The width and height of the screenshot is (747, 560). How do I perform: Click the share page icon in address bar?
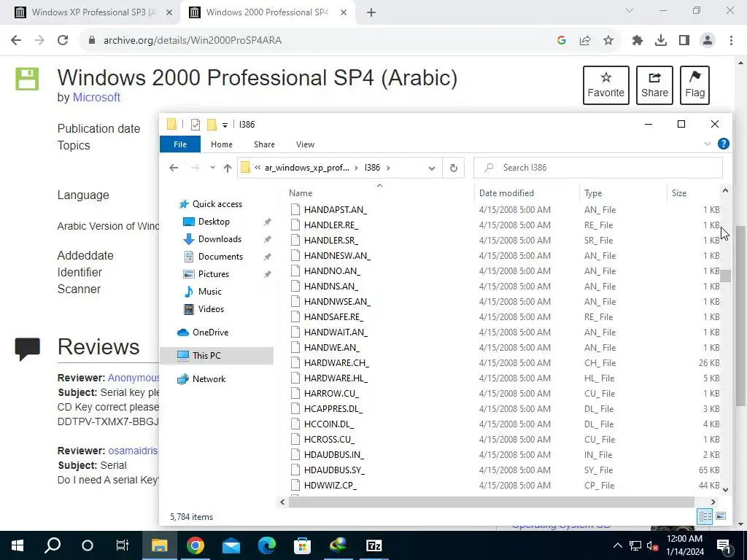pyautogui.click(x=585, y=41)
